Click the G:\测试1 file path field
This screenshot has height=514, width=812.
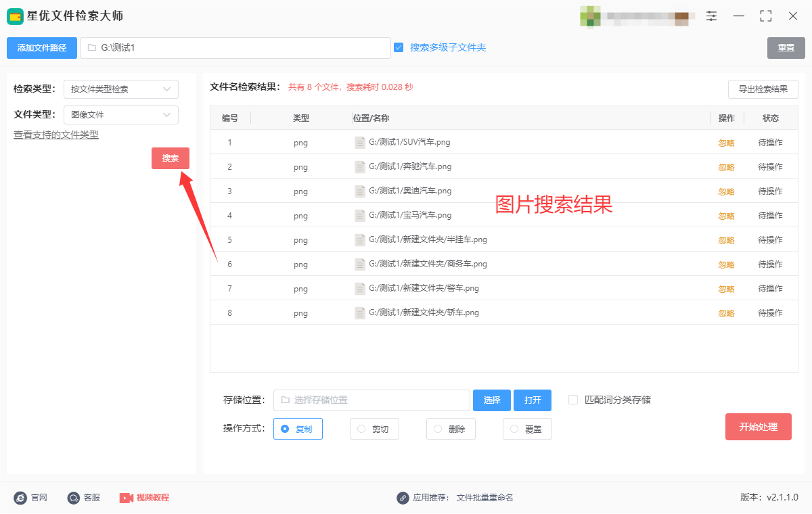235,48
